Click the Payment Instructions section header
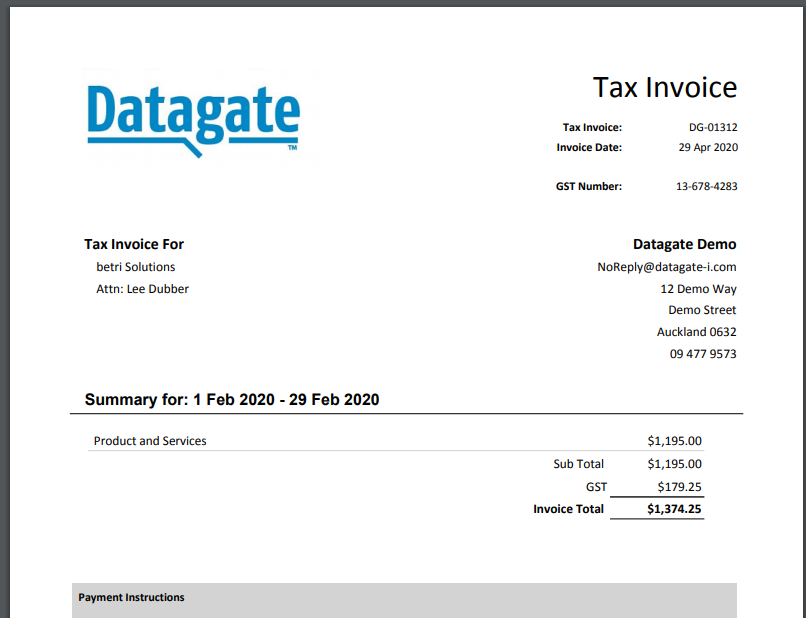The height and width of the screenshot is (618, 806). [131, 597]
